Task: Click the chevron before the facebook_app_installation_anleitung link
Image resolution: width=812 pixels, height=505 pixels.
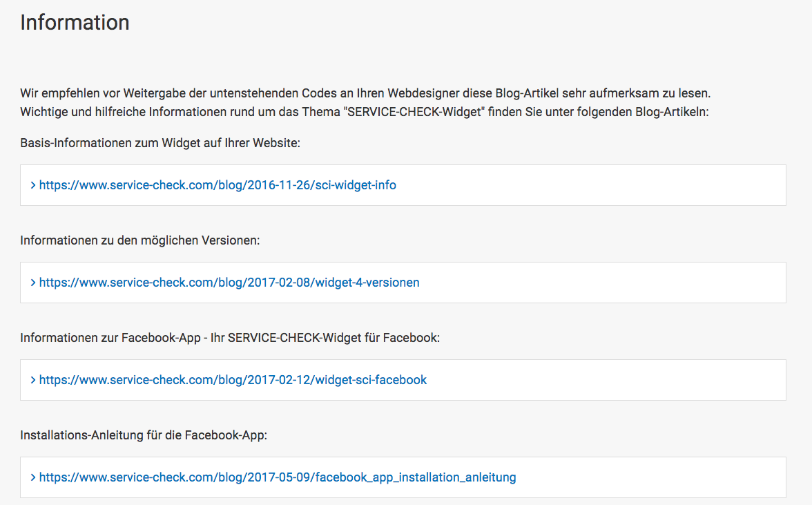Action: coord(33,477)
